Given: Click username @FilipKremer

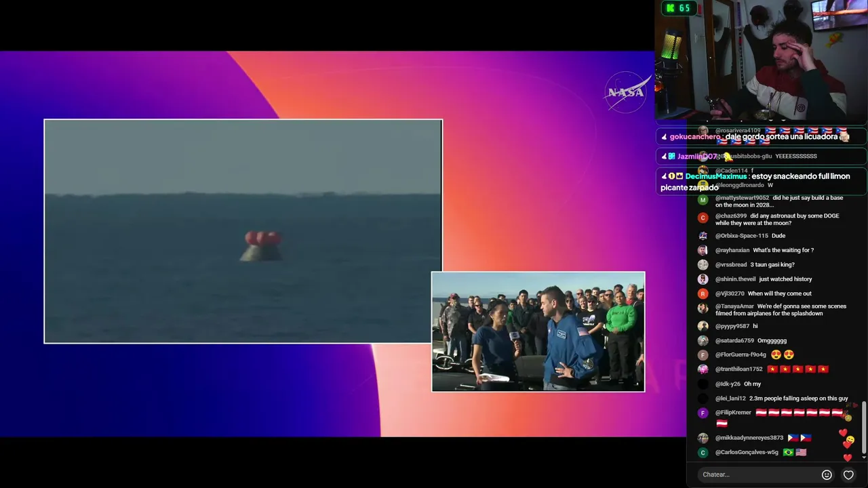Looking at the screenshot, I should 733,413.
